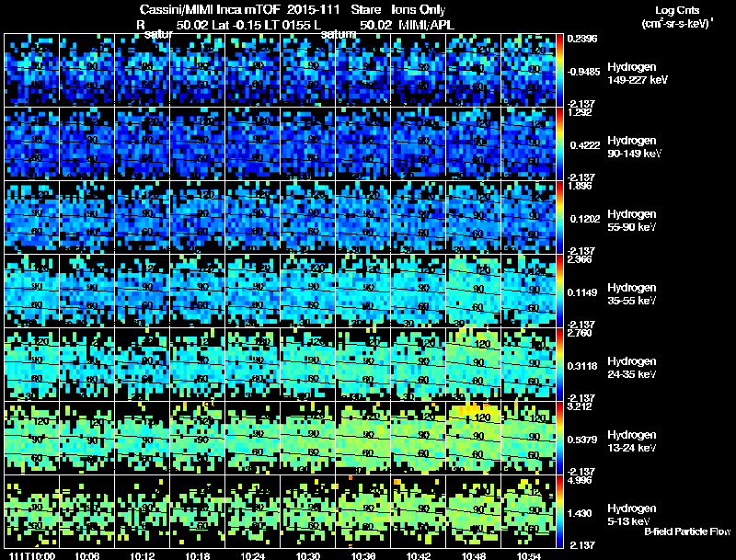Click the 'Log Cnts' units heading
The height and width of the screenshot is (560, 736).
677,10
